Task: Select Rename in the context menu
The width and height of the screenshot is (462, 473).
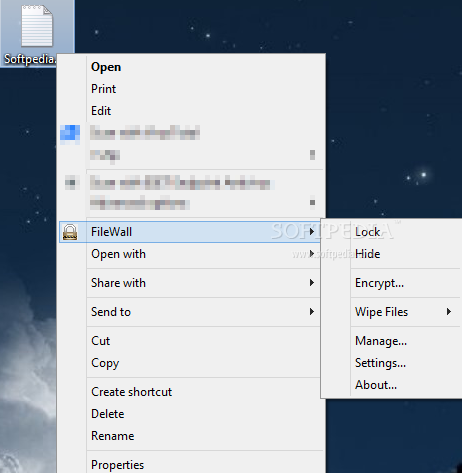Action: (x=190, y=436)
